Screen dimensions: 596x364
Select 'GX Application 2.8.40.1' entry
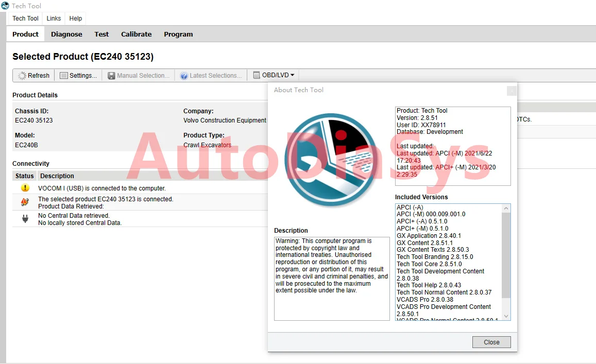(429, 236)
